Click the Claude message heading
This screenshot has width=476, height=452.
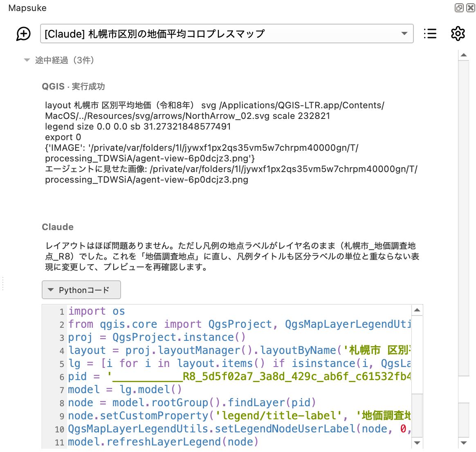[x=58, y=227]
